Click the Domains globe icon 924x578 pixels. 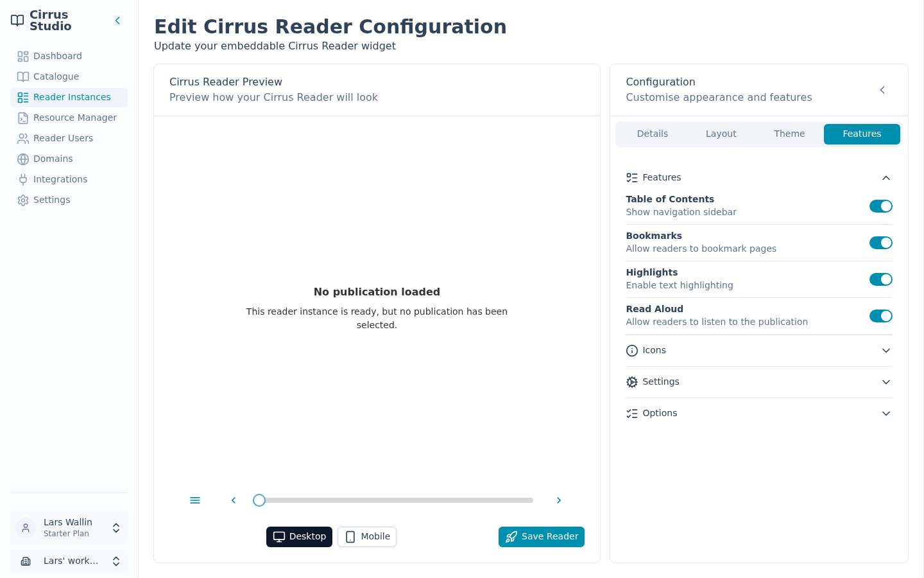[23, 159]
